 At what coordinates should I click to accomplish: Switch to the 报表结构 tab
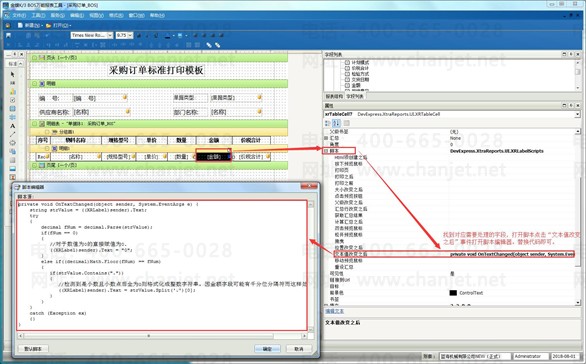pos(334,96)
